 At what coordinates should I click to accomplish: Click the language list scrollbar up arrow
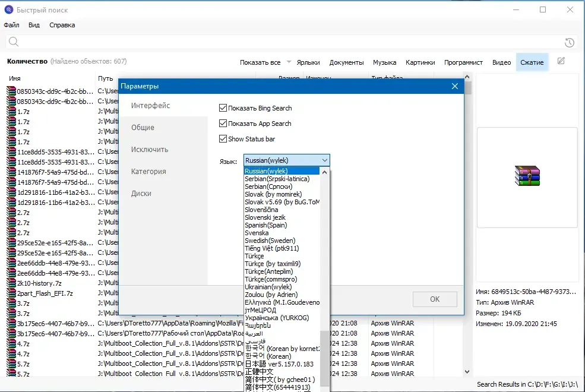(x=325, y=172)
